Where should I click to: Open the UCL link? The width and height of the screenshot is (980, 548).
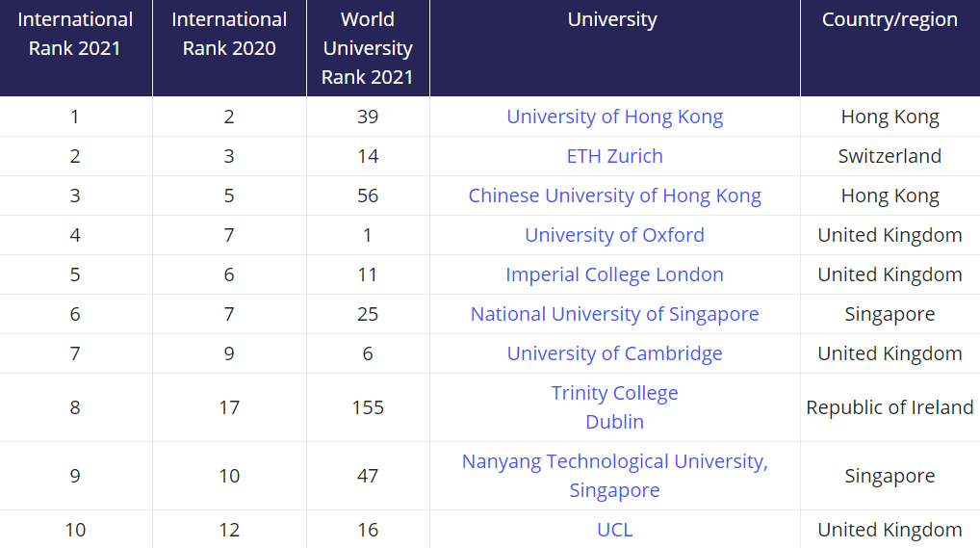(x=614, y=530)
